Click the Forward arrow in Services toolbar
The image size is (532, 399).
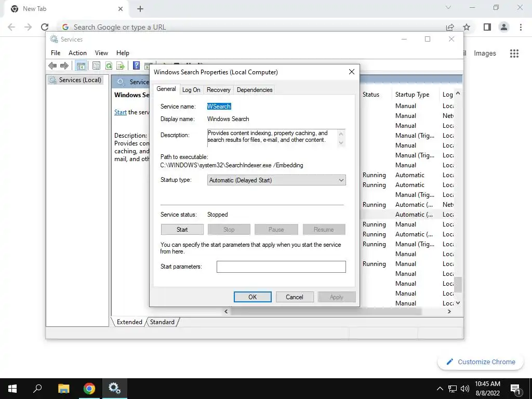[x=64, y=65]
